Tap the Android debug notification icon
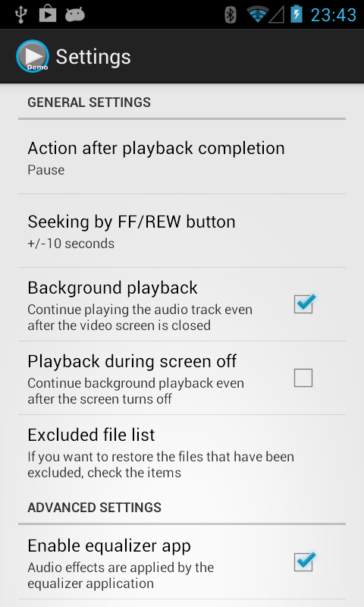364x607 pixels. [74, 14]
